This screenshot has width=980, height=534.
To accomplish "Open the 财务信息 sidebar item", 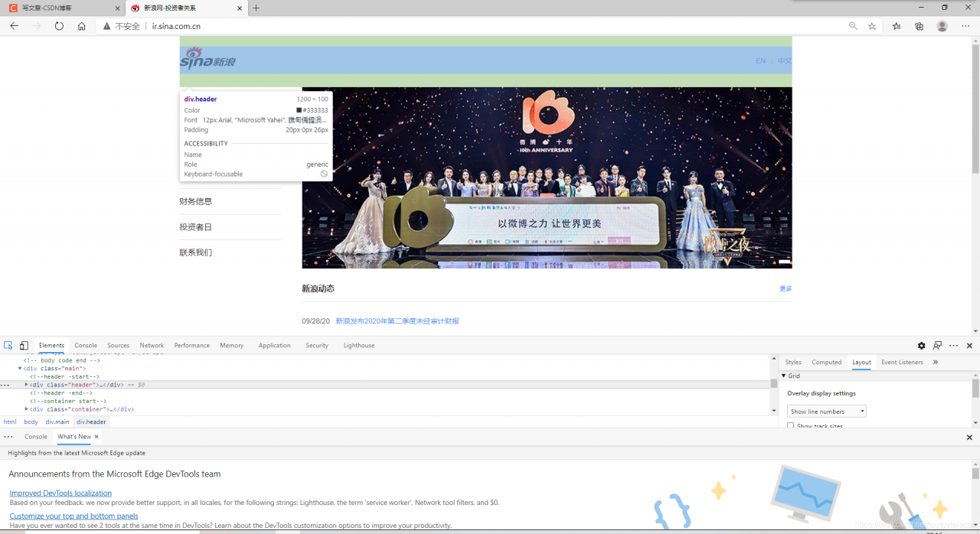I will 196,202.
